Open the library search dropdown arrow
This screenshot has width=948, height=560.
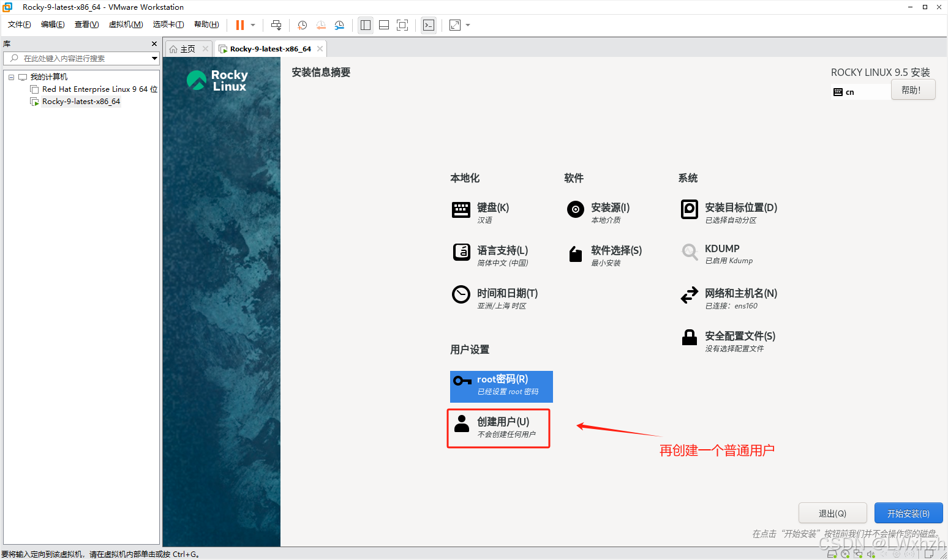[x=154, y=58]
